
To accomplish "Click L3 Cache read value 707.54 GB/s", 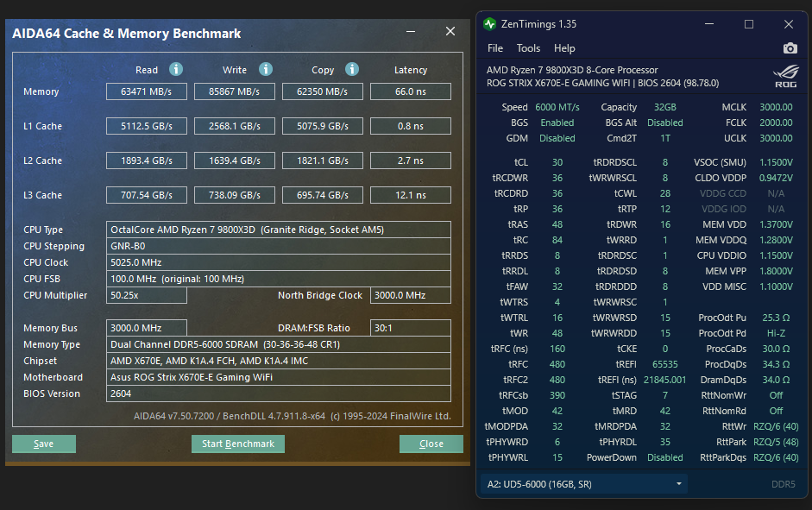I will [147, 195].
